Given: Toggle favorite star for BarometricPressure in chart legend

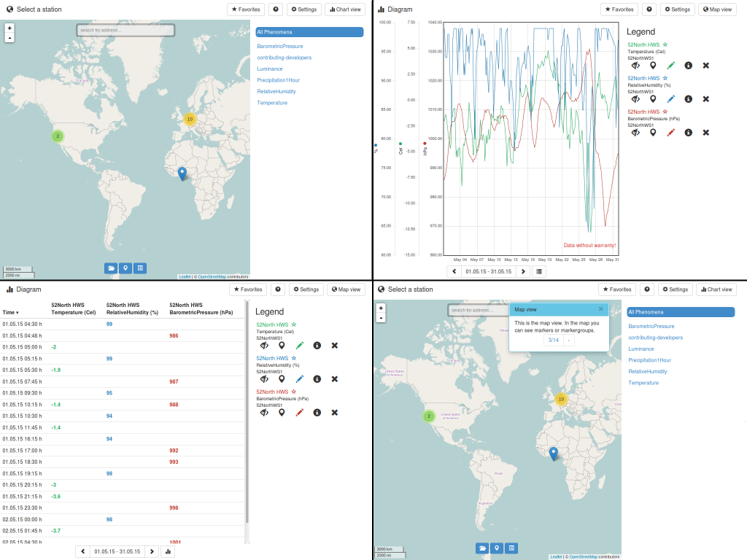Looking at the screenshot, I should (x=665, y=112).
